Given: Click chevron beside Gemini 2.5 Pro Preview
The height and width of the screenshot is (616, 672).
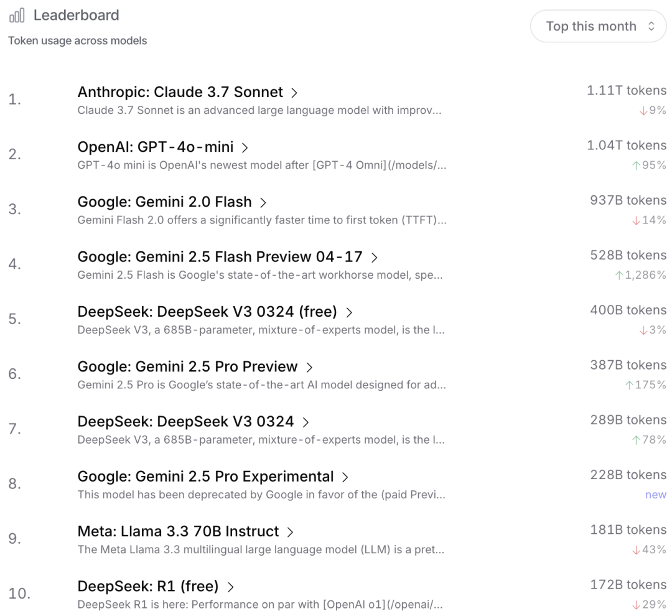Looking at the screenshot, I should tap(309, 367).
